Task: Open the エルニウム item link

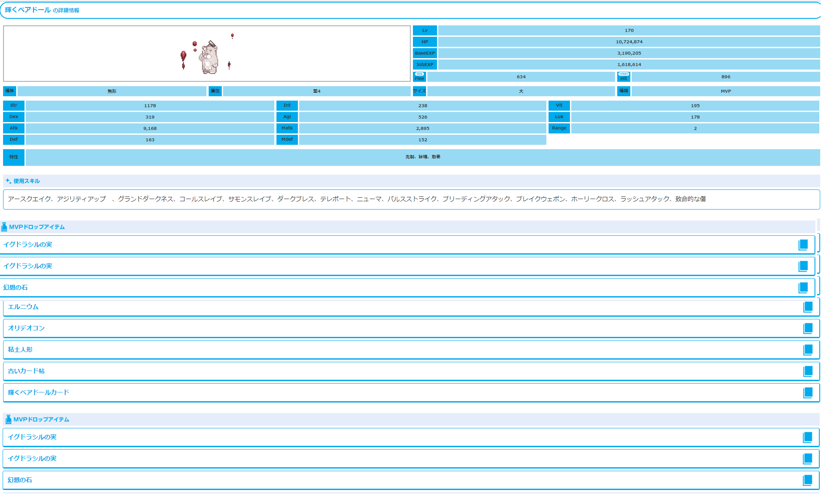Action: 23,307
